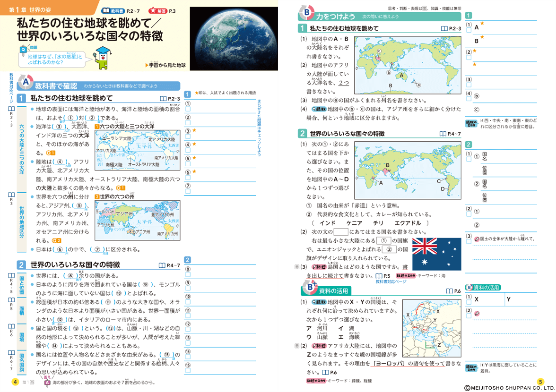
Task: Click the 世界の六つの州 map
Action: click(x=137, y=220)
